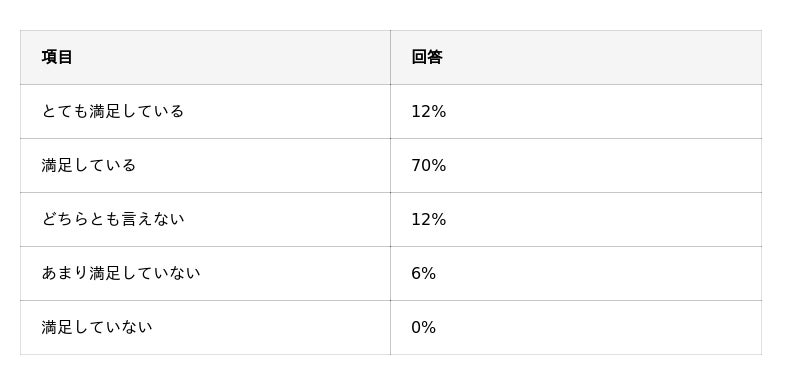The image size is (800, 385).
Task: Click the どちらとも言えない label cell
Action: 205,220
